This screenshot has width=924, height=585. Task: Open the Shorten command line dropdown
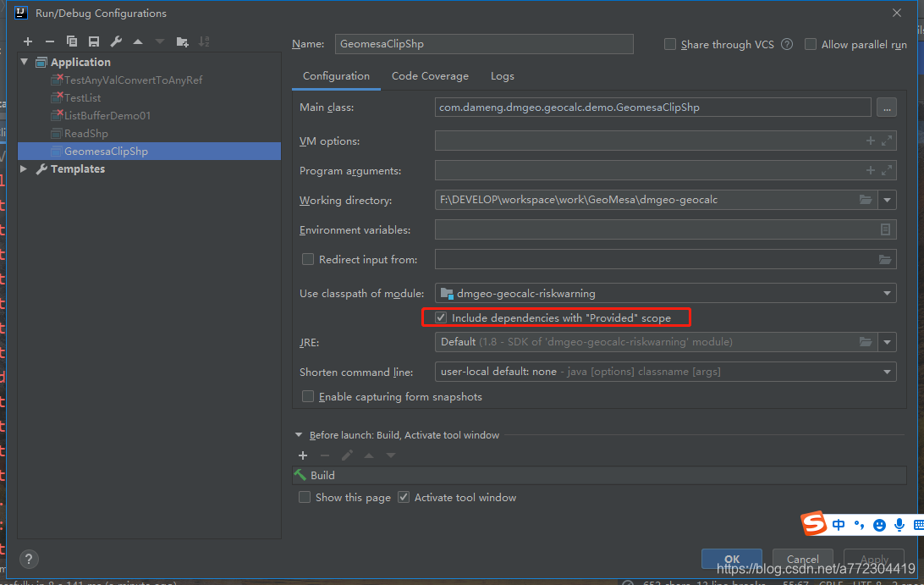[x=886, y=372]
